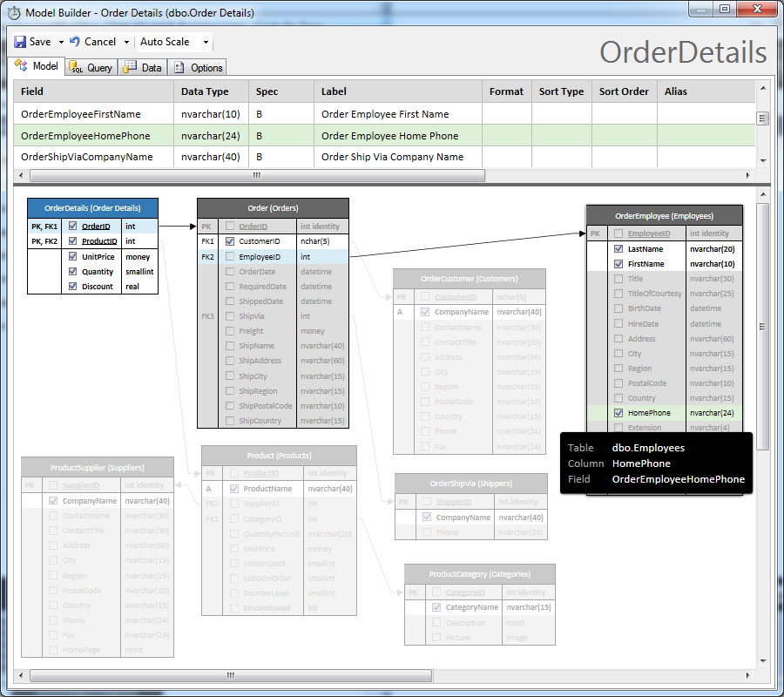Toggle CompanyName in ProductSupplier table

[x=53, y=500]
